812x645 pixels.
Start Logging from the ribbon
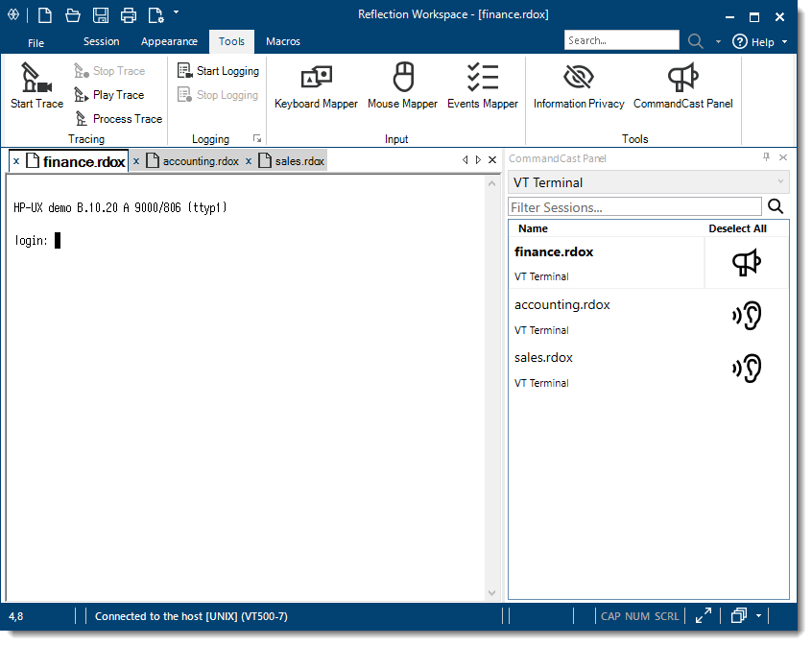point(218,70)
